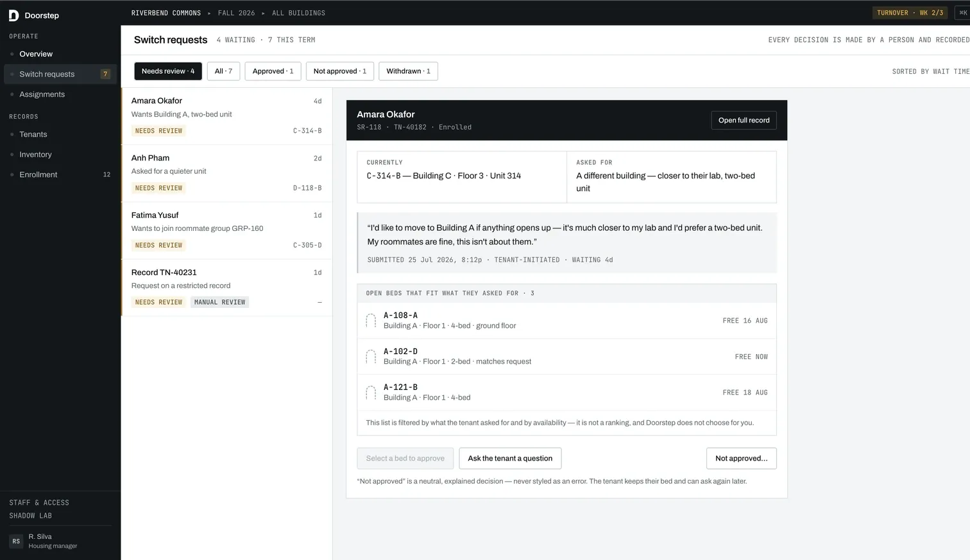View the Withdrawn · 1 tab
The image size is (970, 560).
408,71
